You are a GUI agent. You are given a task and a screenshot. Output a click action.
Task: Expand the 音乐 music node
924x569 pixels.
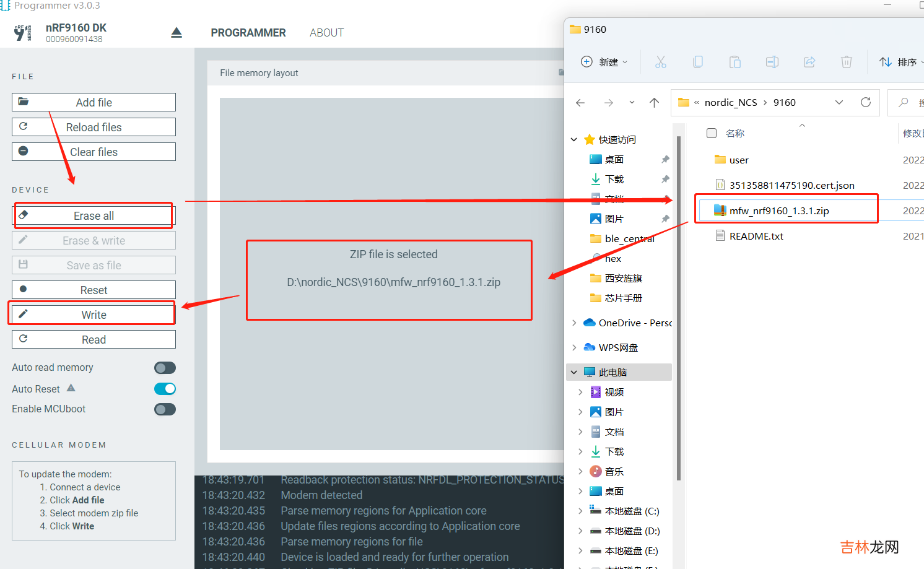(x=580, y=471)
